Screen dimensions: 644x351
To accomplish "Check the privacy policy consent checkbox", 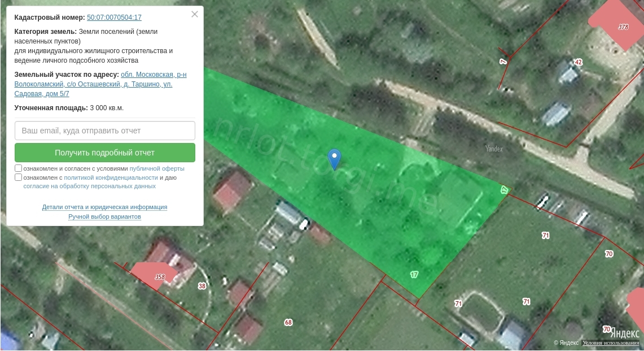I will [x=18, y=177].
